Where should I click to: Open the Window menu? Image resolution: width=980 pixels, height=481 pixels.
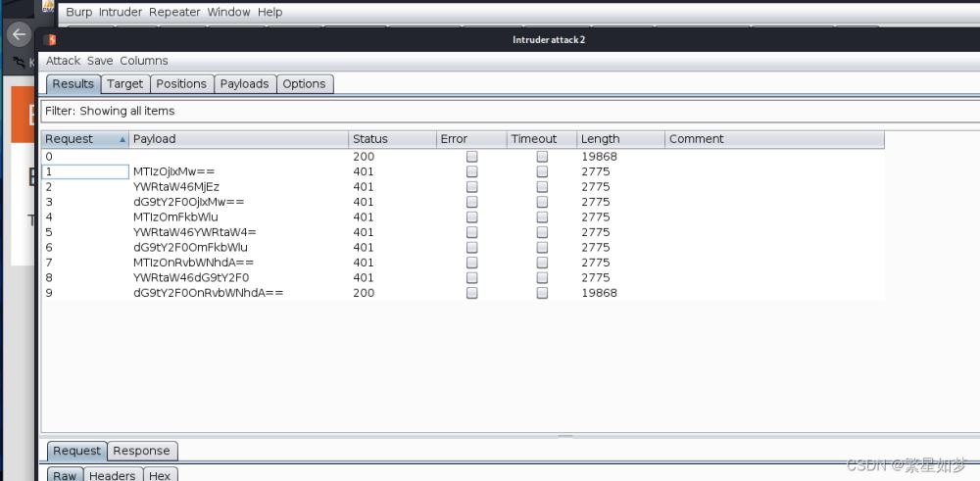click(x=228, y=12)
